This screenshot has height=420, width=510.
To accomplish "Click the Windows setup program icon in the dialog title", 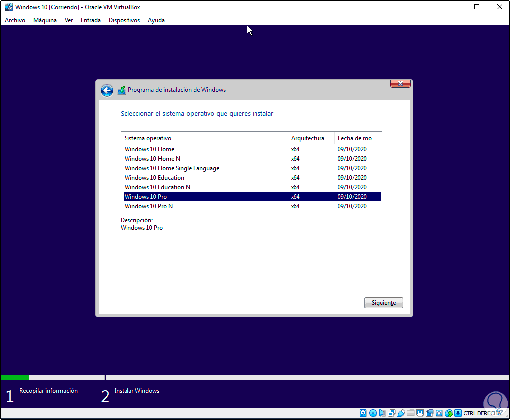I will 122,90.
